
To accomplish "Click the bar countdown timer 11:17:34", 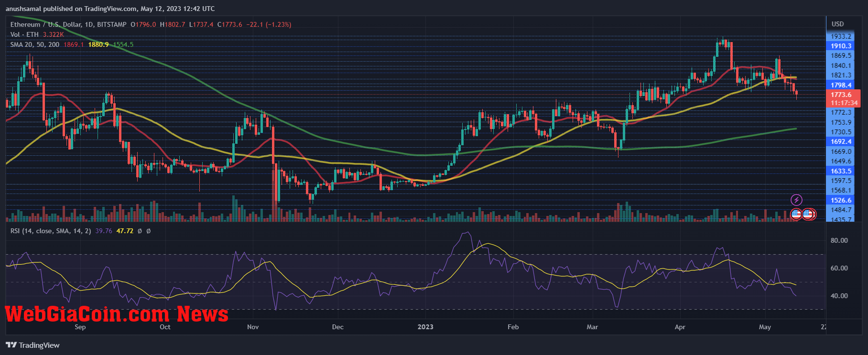I will coord(844,103).
